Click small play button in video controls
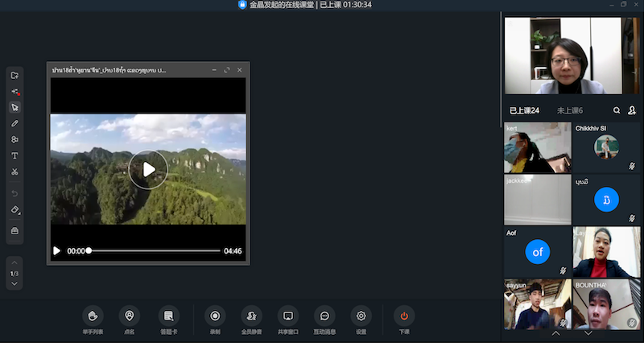The height and width of the screenshot is (343, 644). click(56, 251)
